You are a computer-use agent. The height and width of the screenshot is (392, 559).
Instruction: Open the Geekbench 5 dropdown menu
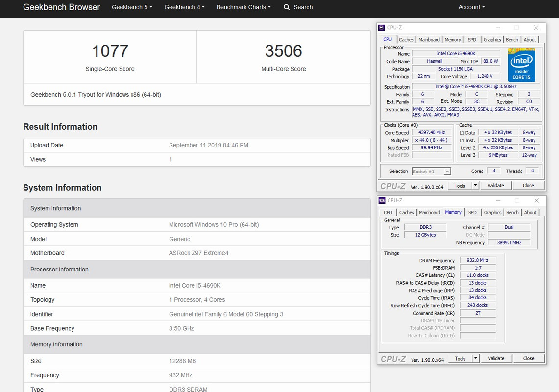tap(132, 7)
